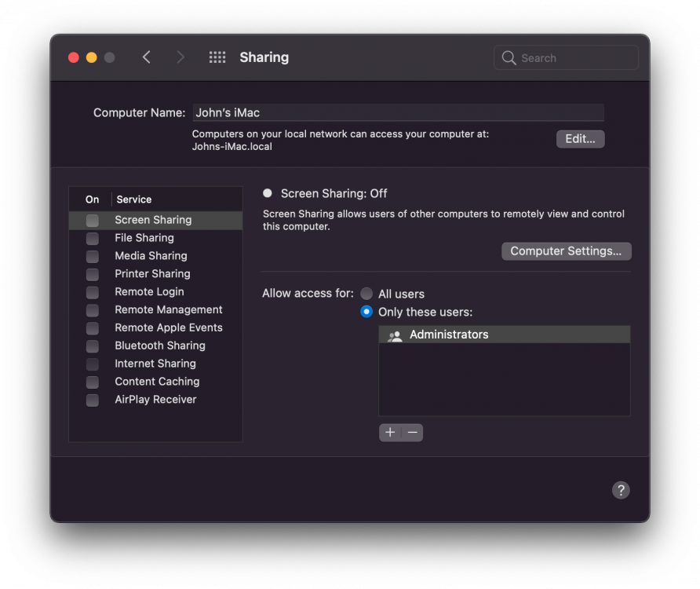Add a user with plus button
Image resolution: width=700 pixels, height=589 pixels.
tap(390, 433)
